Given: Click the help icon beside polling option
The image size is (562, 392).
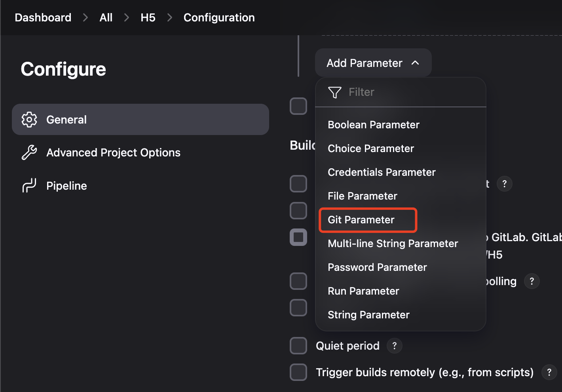Looking at the screenshot, I should click(x=532, y=281).
